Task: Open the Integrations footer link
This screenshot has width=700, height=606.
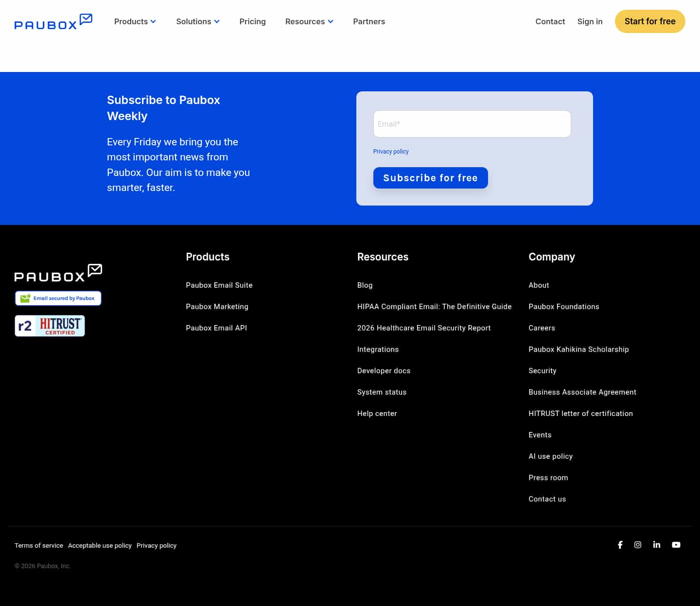Action: (x=378, y=349)
